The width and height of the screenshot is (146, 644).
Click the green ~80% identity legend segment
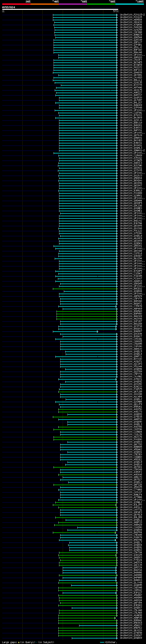(101, 4)
